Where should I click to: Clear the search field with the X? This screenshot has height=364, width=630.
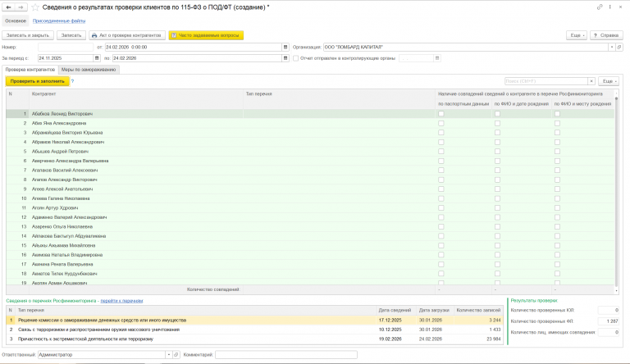click(x=591, y=81)
